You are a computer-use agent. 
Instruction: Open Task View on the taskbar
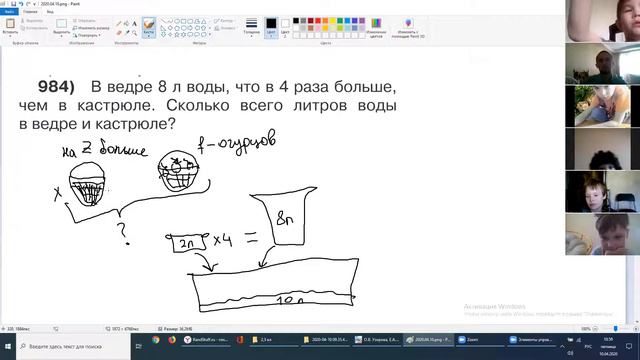138,347
